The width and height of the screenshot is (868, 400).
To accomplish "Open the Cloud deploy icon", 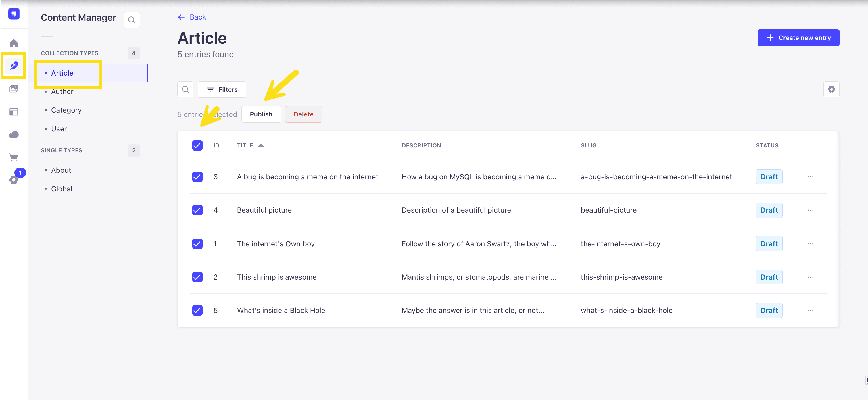I will pos(14,134).
